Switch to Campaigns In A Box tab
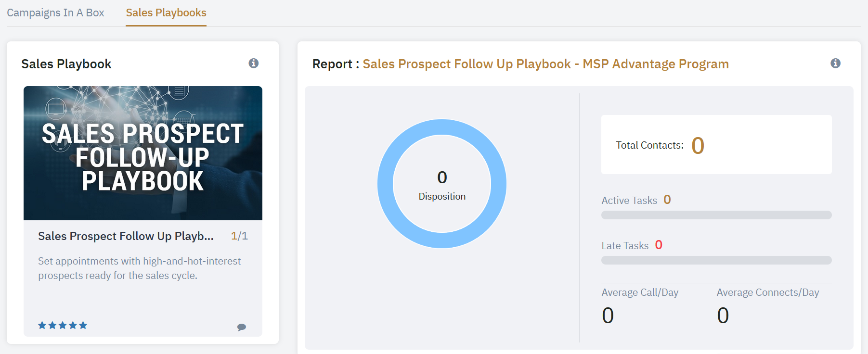This screenshot has width=868, height=354. pyautogui.click(x=55, y=13)
